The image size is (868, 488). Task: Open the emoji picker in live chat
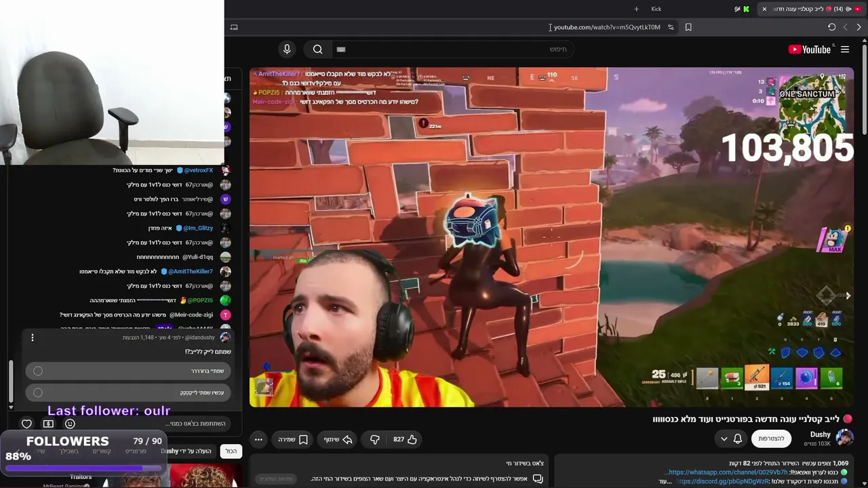tap(70, 424)
